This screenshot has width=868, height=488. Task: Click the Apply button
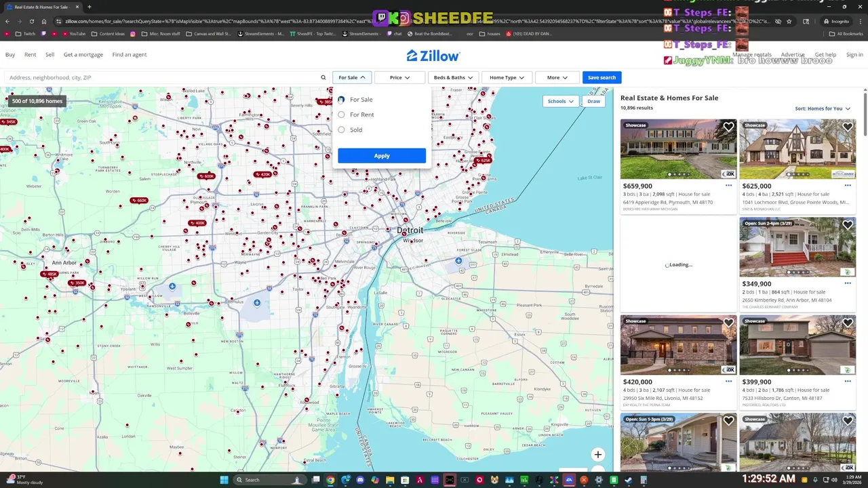point(382,156)
